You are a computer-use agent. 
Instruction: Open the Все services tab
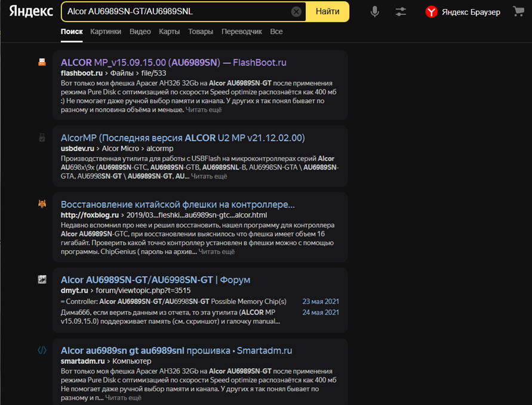276,32
